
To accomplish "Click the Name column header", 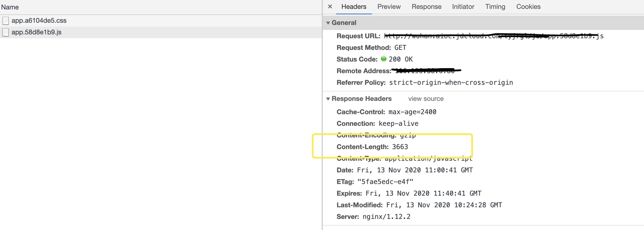I will (10, 7).
